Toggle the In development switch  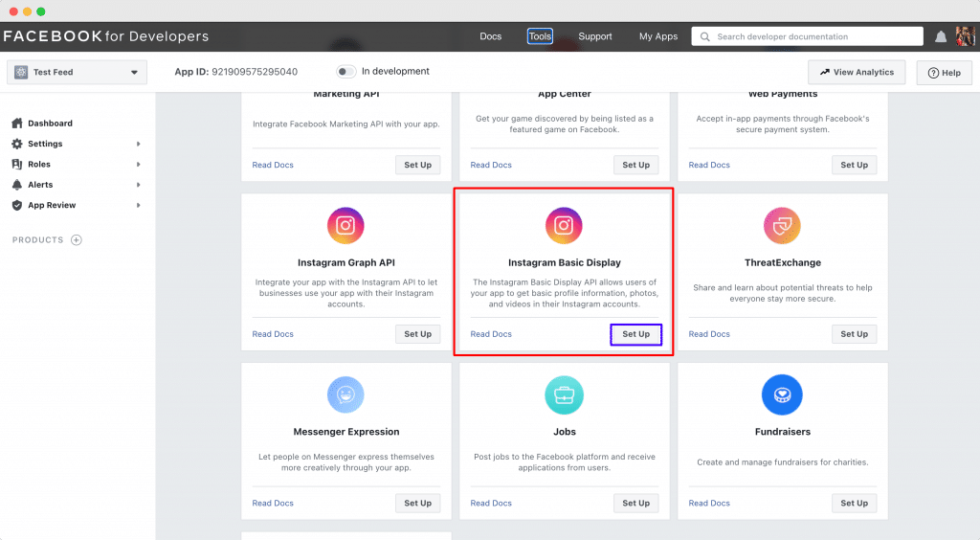345,71
